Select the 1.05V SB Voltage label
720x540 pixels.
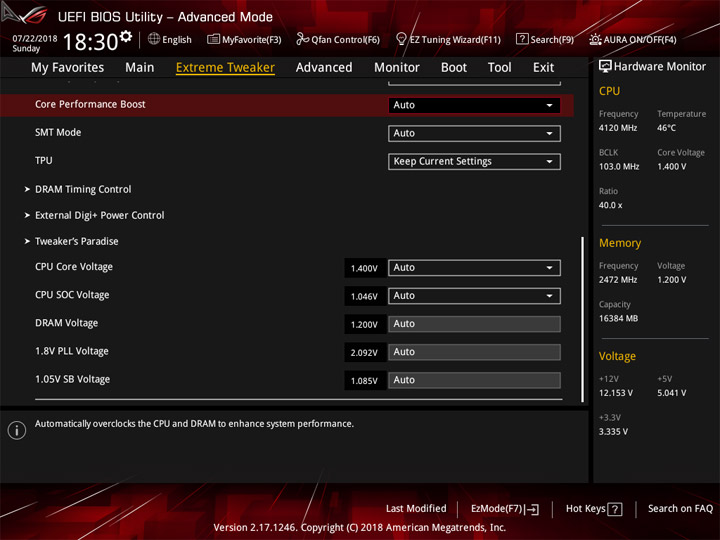point(73,379)
